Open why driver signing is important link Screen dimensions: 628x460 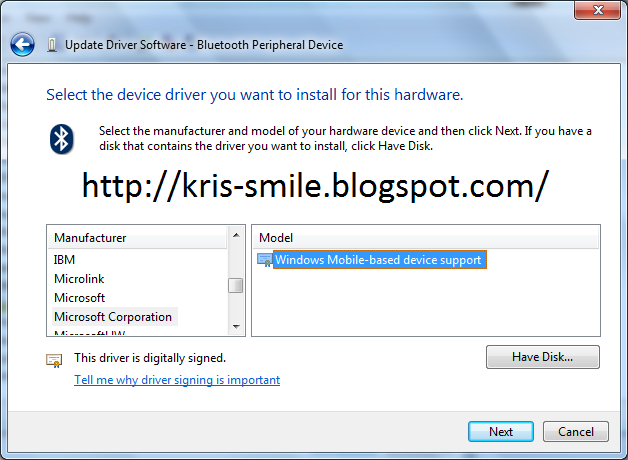click(x=177, y=380)
